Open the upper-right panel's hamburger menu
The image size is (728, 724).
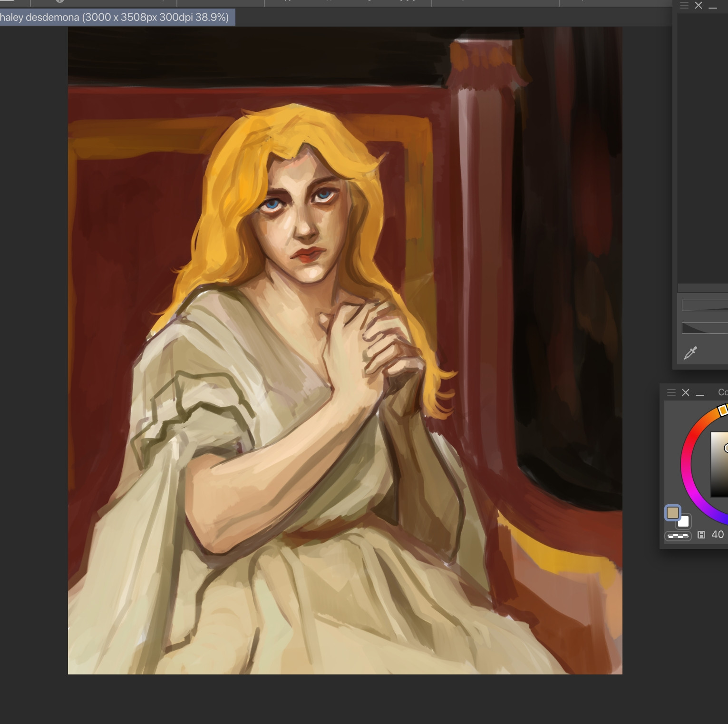click(x=684, y=6)
